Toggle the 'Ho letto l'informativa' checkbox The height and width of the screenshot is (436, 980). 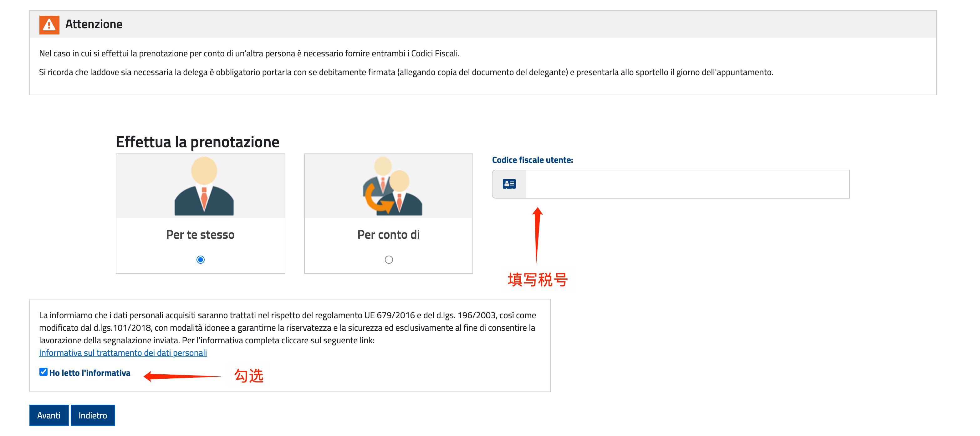(43, 372)
